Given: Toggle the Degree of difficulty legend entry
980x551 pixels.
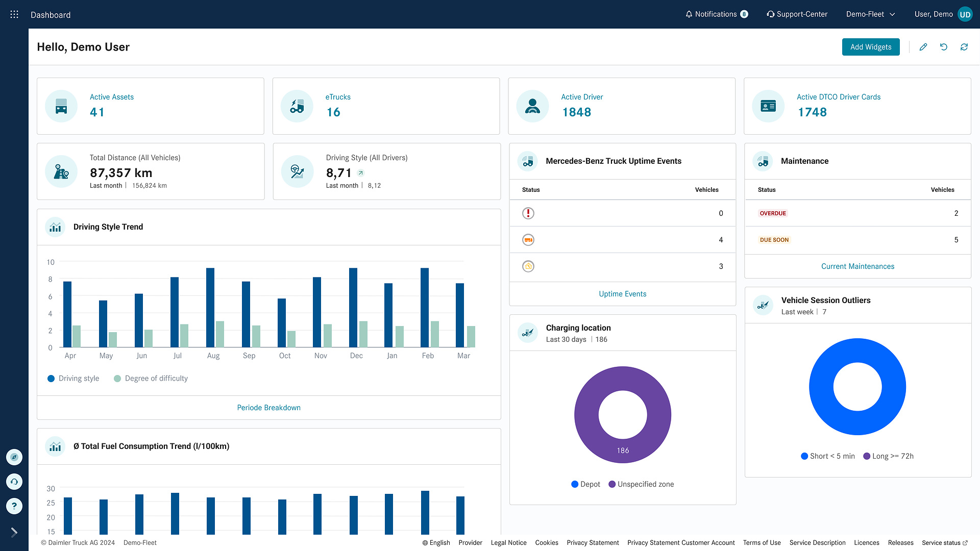Looking at the screenshot, I should coord(151,379).
